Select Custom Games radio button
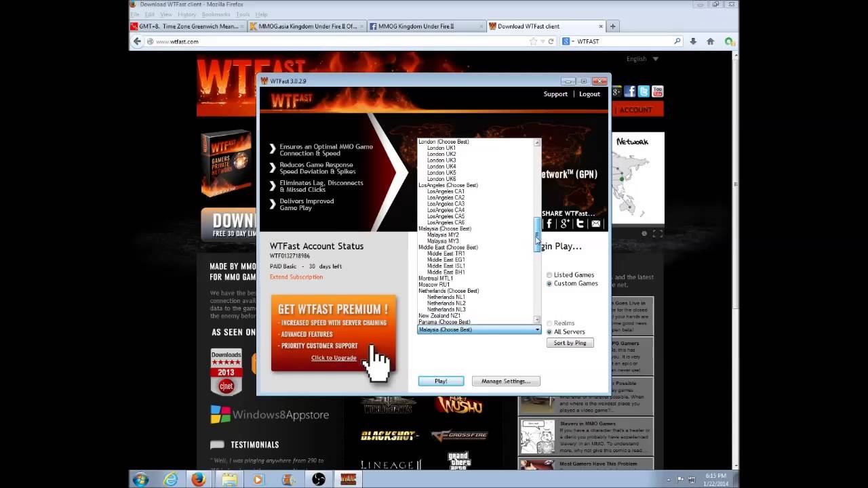This screenshot has height=488, width=868. point(549,283)
